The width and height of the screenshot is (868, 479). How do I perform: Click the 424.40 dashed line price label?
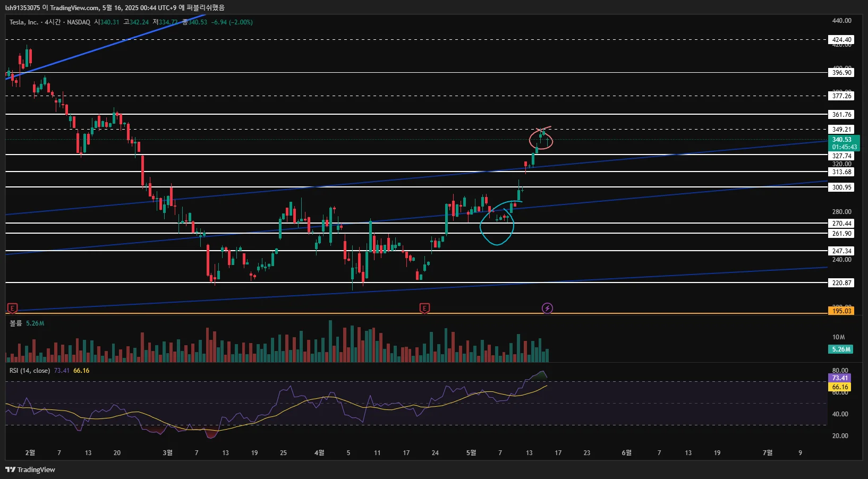tap(841, 40)
